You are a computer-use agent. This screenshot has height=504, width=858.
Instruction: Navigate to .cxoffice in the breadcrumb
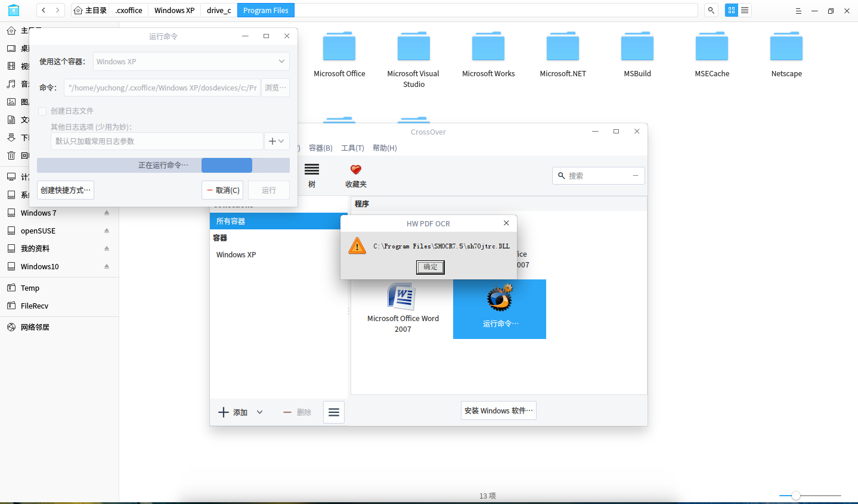129,10
